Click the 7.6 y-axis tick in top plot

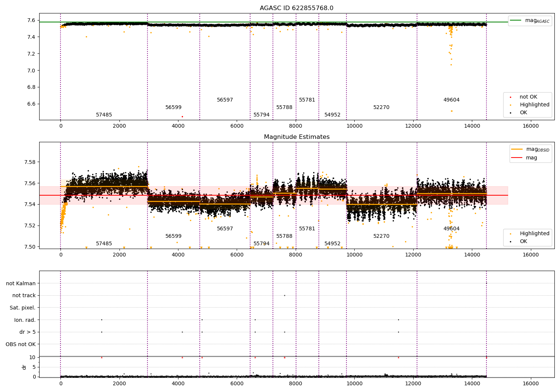click(x=32, y=20)
